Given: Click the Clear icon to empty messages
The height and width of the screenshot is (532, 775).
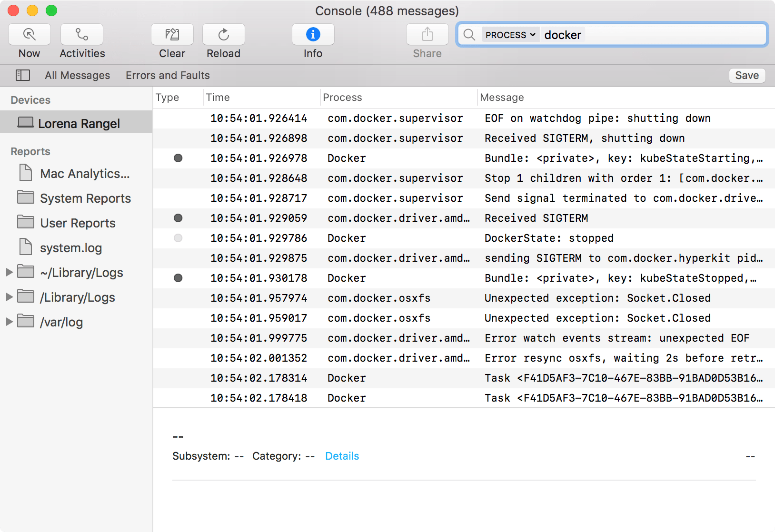Looking at the screenshot, I should (171, 34).
